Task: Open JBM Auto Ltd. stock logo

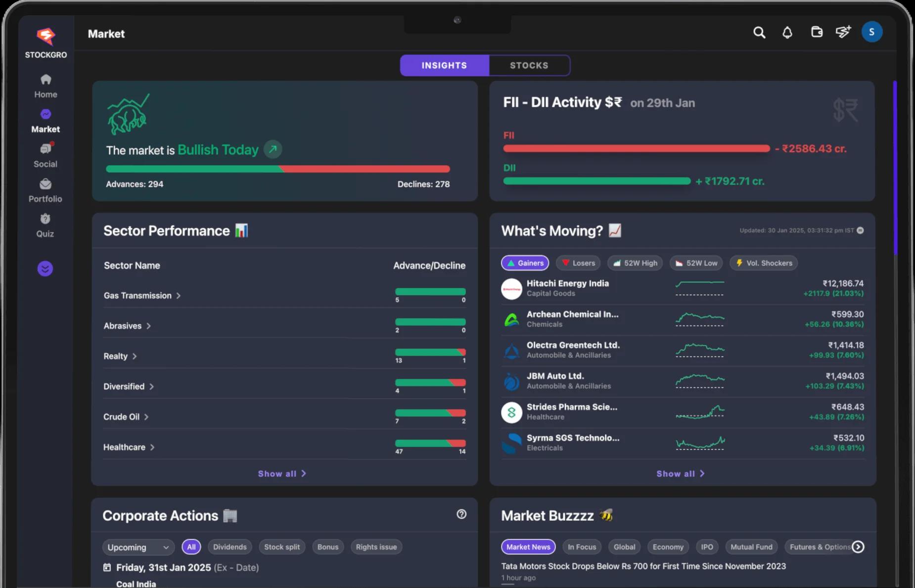Action: (511, 381)
